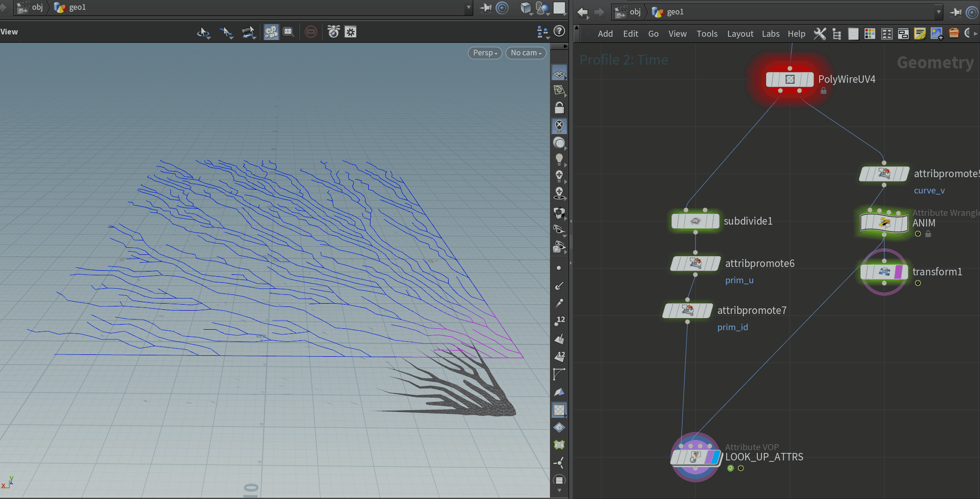The height and width of the screenshot is (499, 980).
Task: Click the sticky note icon
Action: 920,33
